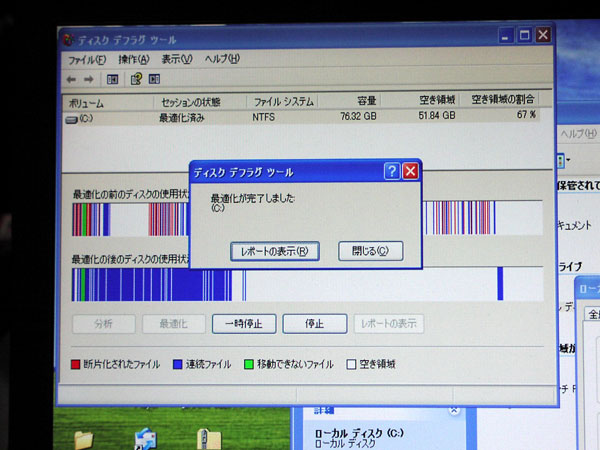Viewport: 600px width, 450px height.
Task: Close the completion dialog with the red X
Action: pos(411,171)
